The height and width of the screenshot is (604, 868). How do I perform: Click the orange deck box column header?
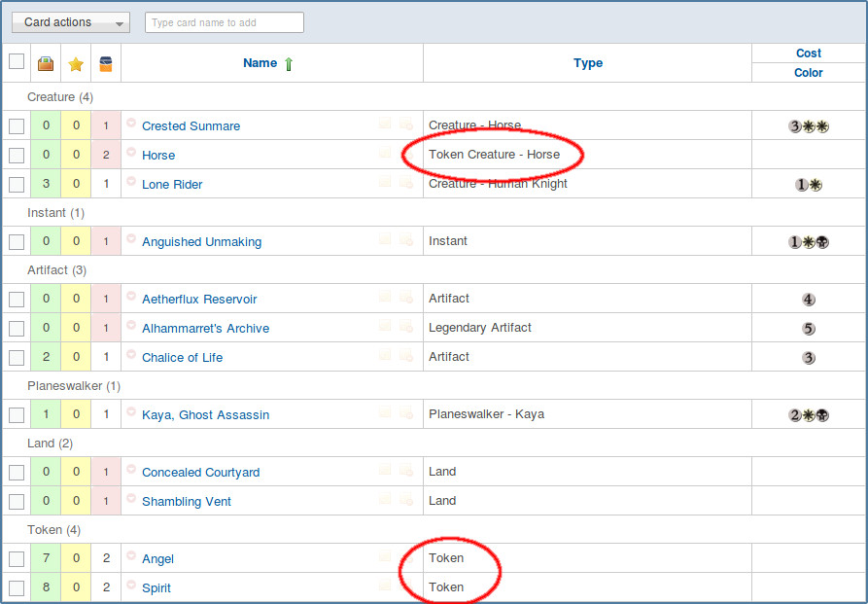(x=106, y=63)
